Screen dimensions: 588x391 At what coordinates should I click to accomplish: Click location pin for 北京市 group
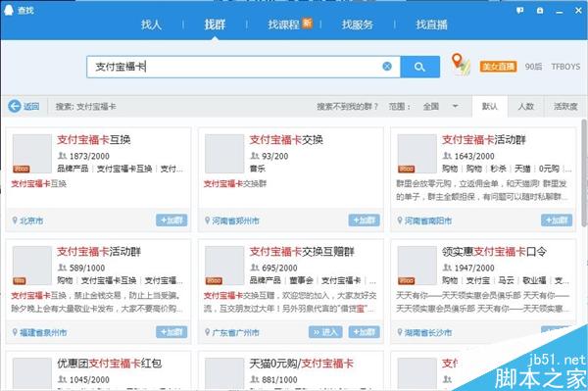tap(15, 220)
